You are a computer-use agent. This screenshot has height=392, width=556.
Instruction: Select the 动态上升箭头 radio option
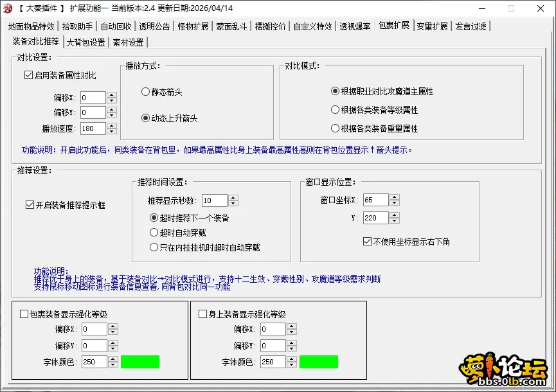[x=170, y=118]
